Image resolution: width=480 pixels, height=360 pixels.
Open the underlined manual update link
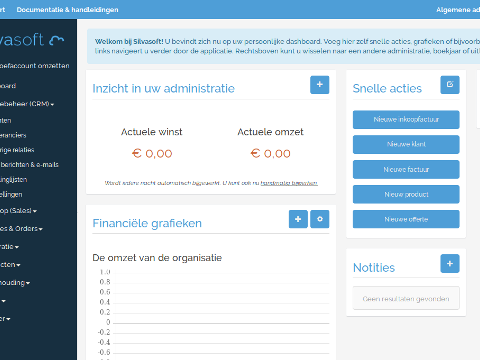(x=289, y=183)
